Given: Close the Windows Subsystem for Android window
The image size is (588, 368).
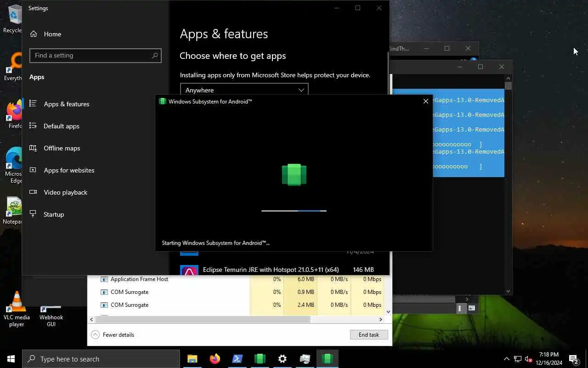Looking at the screenshot, I should 425,101.
